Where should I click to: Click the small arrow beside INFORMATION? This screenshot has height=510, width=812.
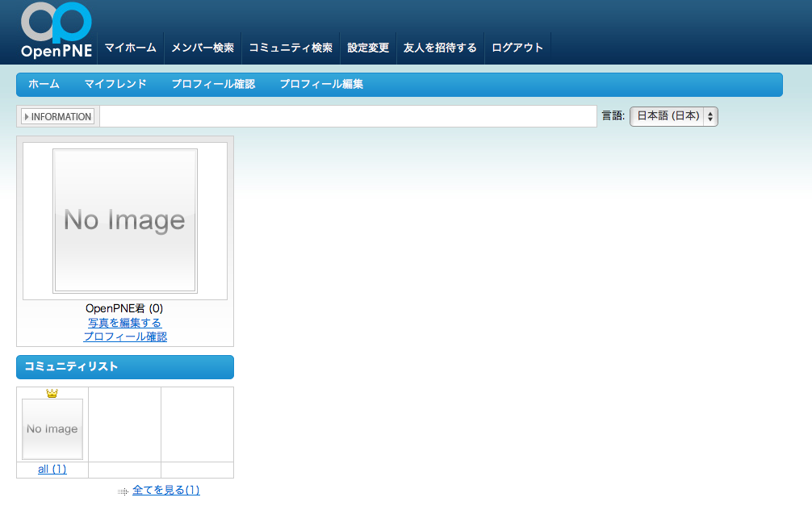click(x=27, y=117)
